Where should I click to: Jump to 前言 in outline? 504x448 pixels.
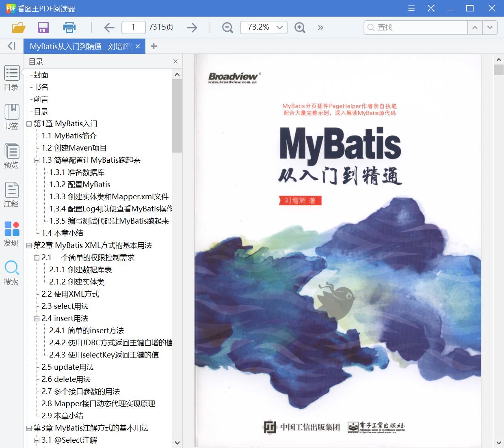point(41,99)
